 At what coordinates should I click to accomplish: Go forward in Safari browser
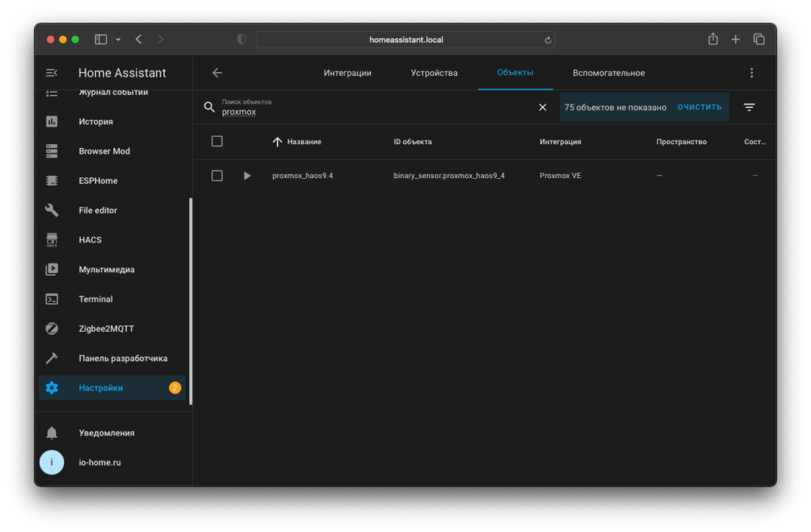coord(160,40)
